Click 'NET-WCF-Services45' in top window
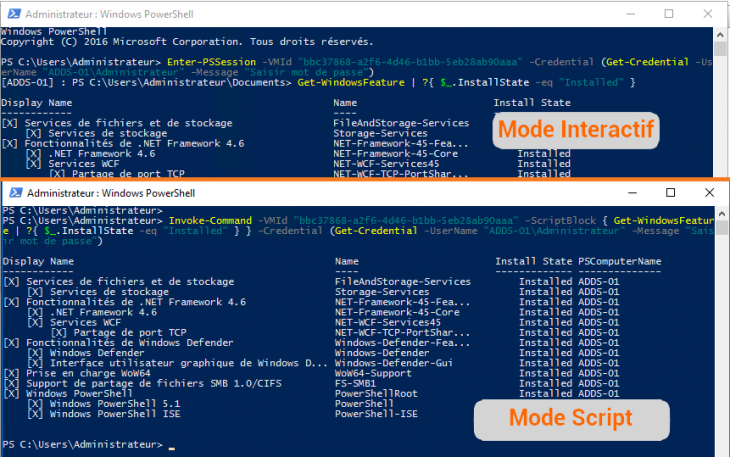 [x=386, y=164]
